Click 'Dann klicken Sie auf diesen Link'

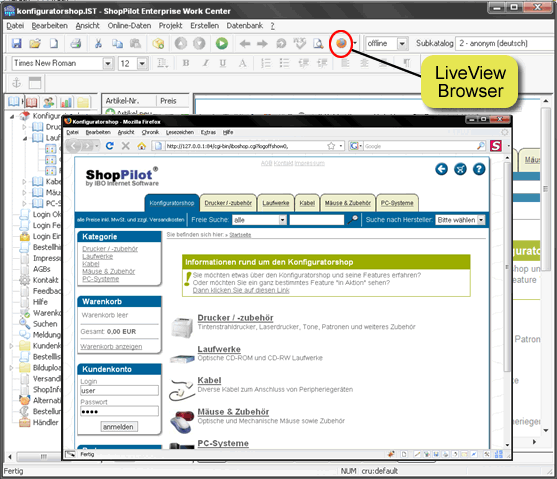point(241,290)
